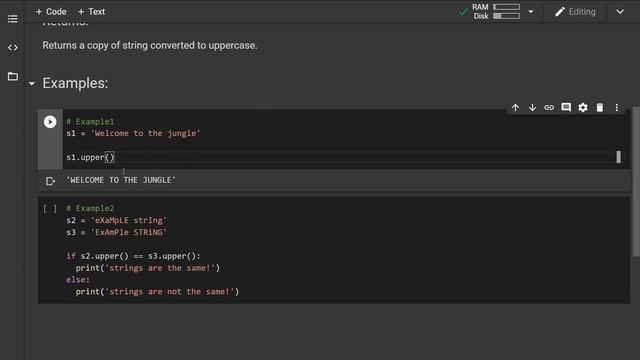
Task: Open the Files folder sidebar icon
Action: [13, 76]
